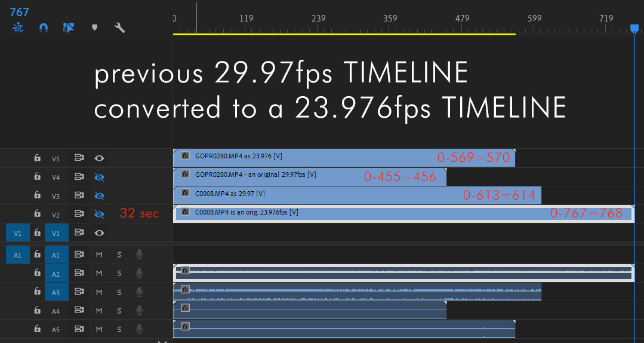The image size is (644, 343).
Task: Target the A1 track header label
Action: click(56, 255)
